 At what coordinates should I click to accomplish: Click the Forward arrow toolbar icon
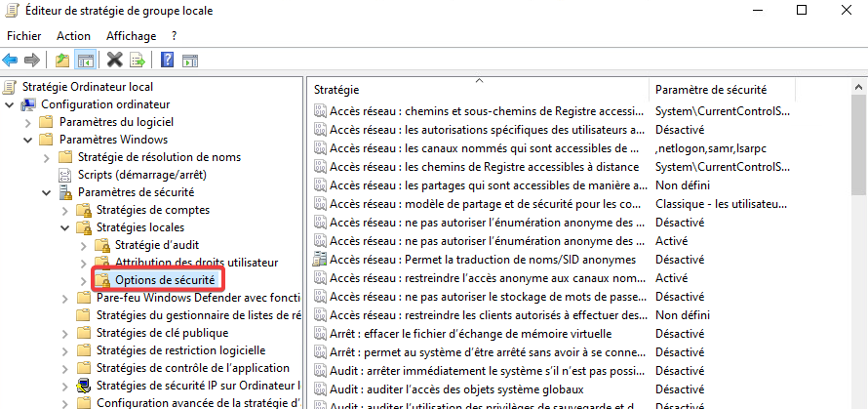tap(32, 60)
